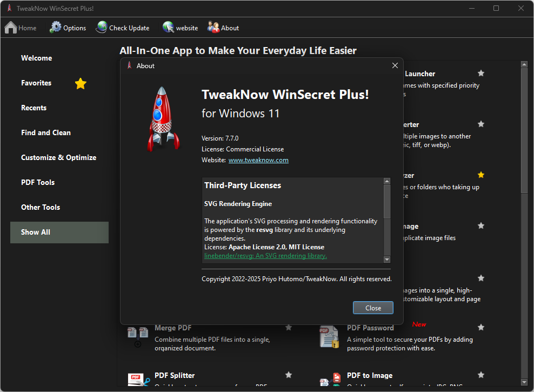Click the PDF Password padlock document icon

click(329, 337)
